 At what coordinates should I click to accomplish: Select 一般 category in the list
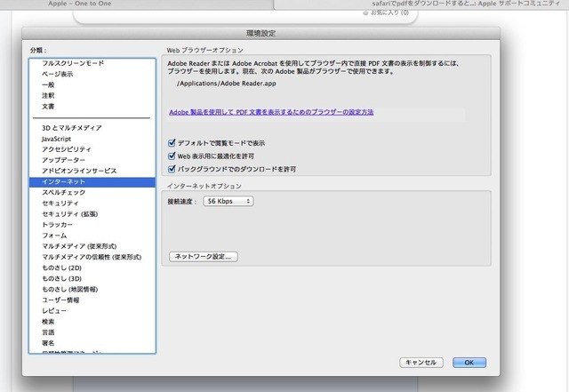click(x=92, y=85)
